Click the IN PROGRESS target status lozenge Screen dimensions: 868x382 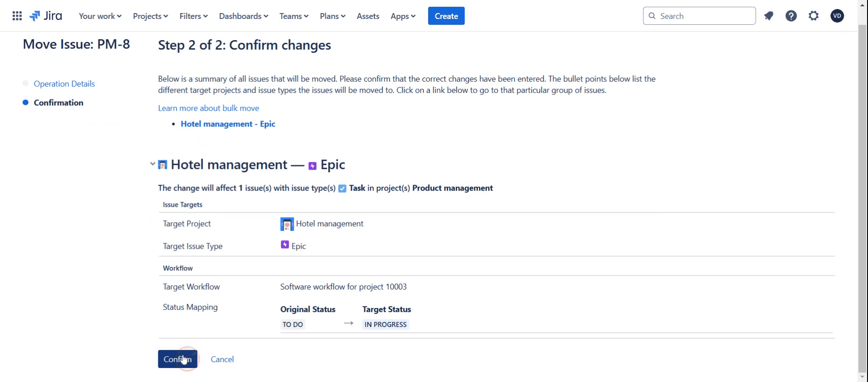coord(386,325)
